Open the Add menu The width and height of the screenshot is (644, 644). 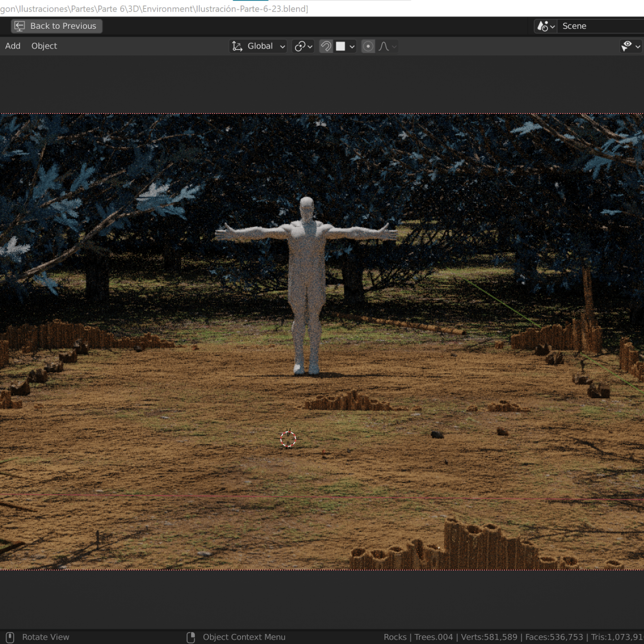tap(13, 46)
